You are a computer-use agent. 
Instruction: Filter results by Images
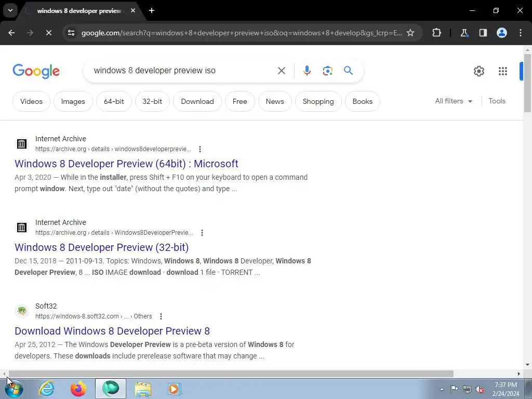point(73,101)
